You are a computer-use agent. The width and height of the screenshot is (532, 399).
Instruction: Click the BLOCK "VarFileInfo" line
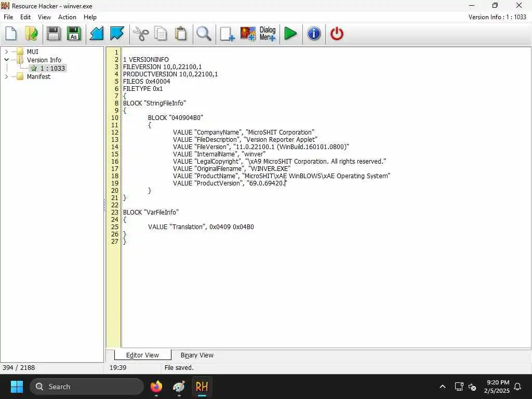[151, 212]
